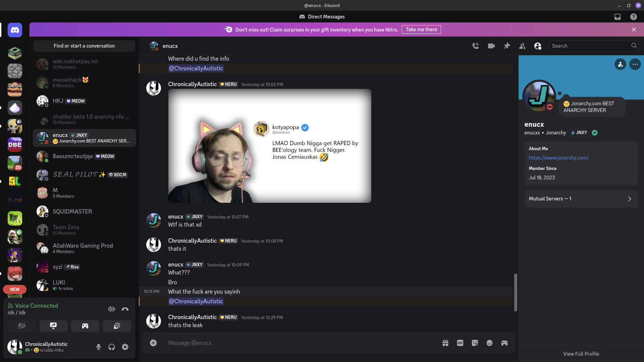Send a gift icon in message bar
Viewport: 644px width, 362px height.
pos(445,343)
